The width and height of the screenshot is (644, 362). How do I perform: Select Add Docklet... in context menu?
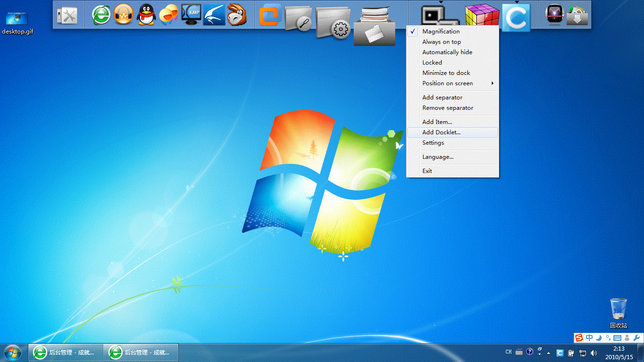click(453, 132)
